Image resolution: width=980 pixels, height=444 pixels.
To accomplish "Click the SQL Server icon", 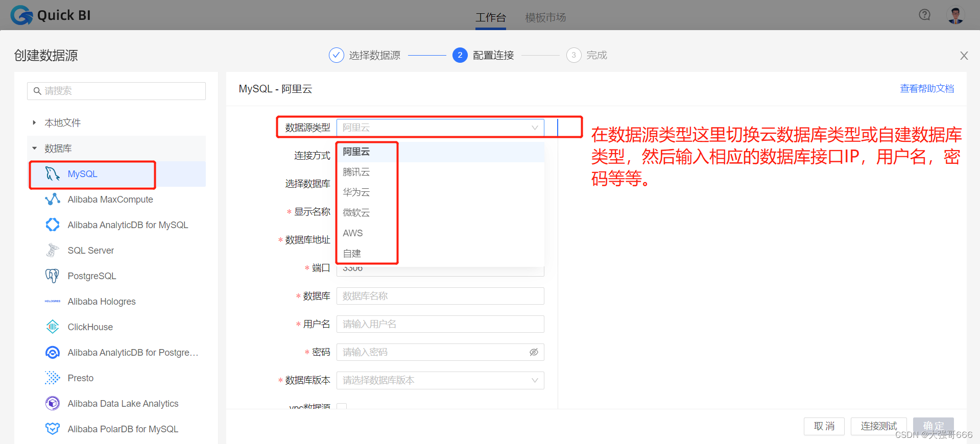I will [x=53, y=251].
